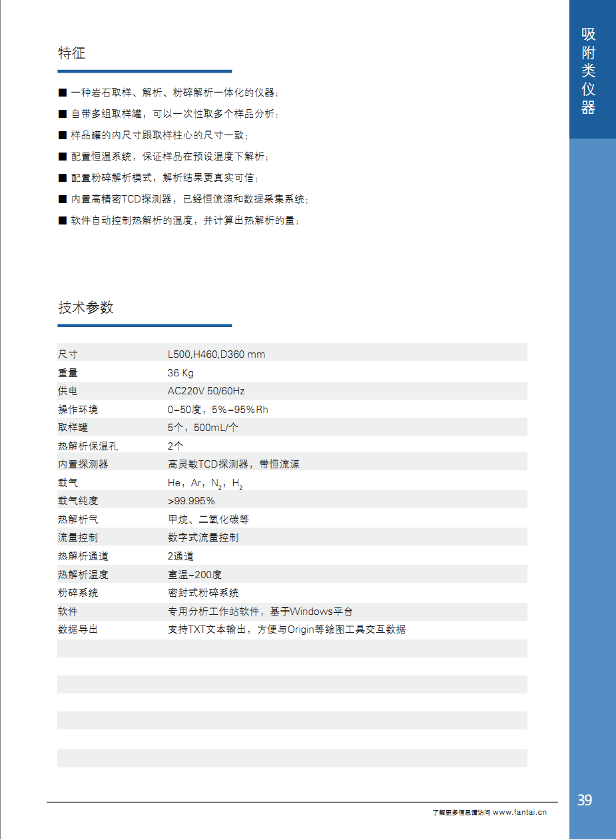Screen dimensions: 616x840
Task: Click the bullet square before 自带多组取样罐
Action: [x=62, y=114]
